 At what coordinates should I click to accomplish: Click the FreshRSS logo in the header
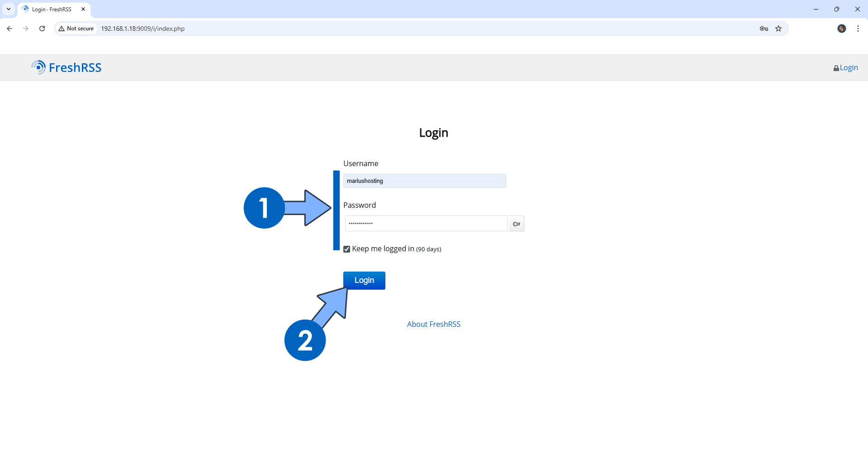point(66,67)
